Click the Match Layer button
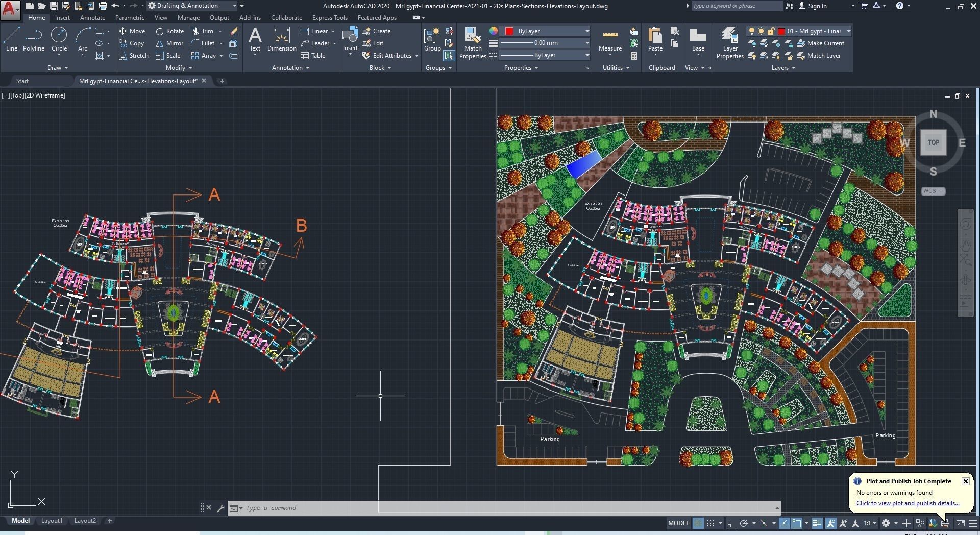Viewport: 980px width, 535px height. 819,56
